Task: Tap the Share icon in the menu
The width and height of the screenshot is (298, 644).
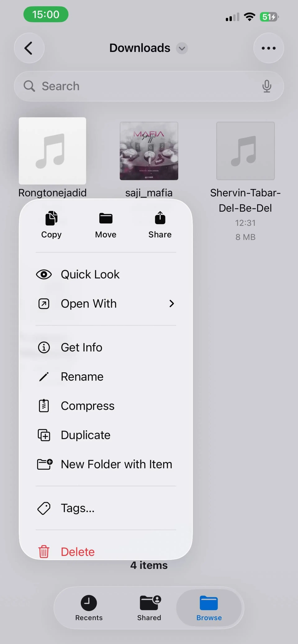Action: point(160,218)
